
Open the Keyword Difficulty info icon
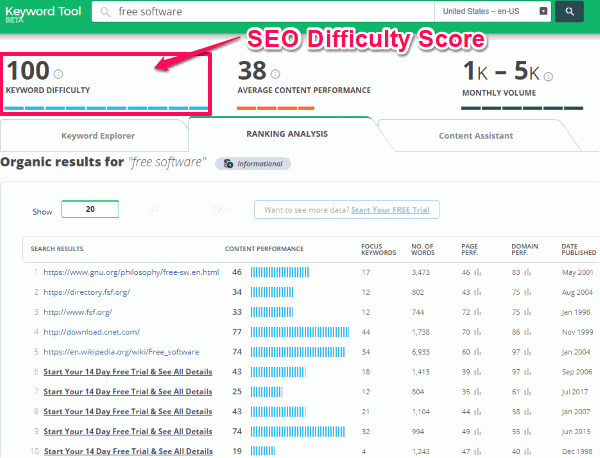tap(58, 74)
